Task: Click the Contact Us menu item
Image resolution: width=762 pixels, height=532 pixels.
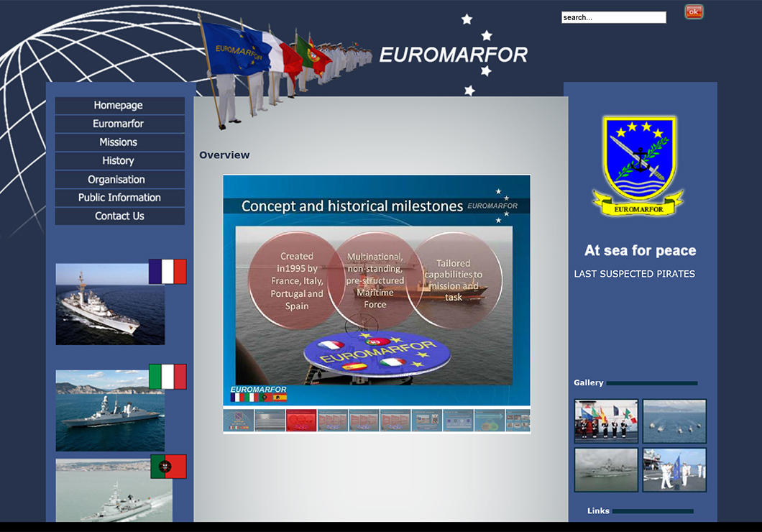Action: point(119,216)
